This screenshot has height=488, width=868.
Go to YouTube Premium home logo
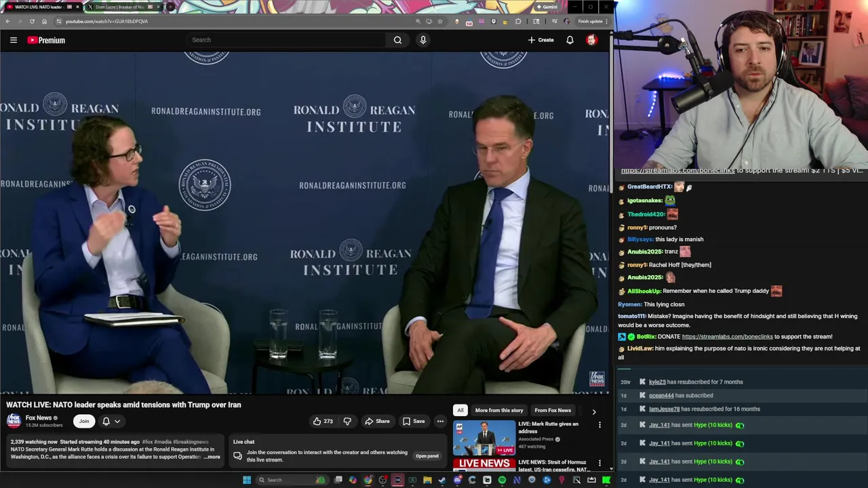[x=46, y=40]
